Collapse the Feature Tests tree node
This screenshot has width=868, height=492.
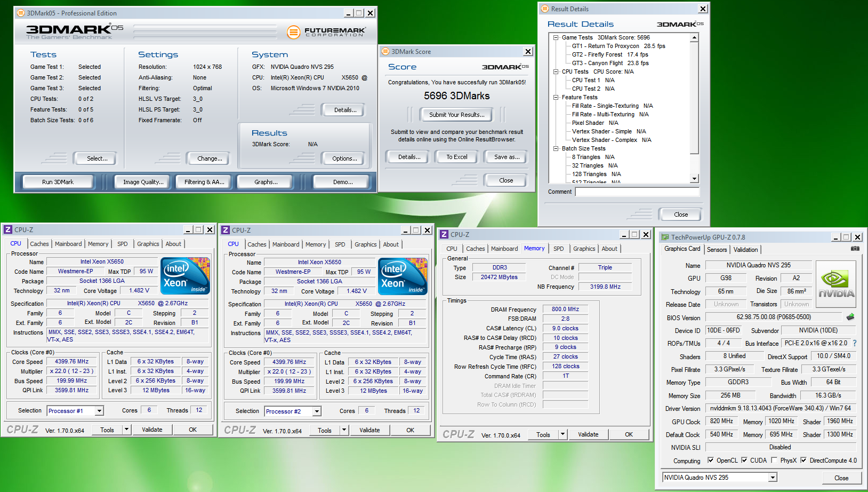coord(556,97)
